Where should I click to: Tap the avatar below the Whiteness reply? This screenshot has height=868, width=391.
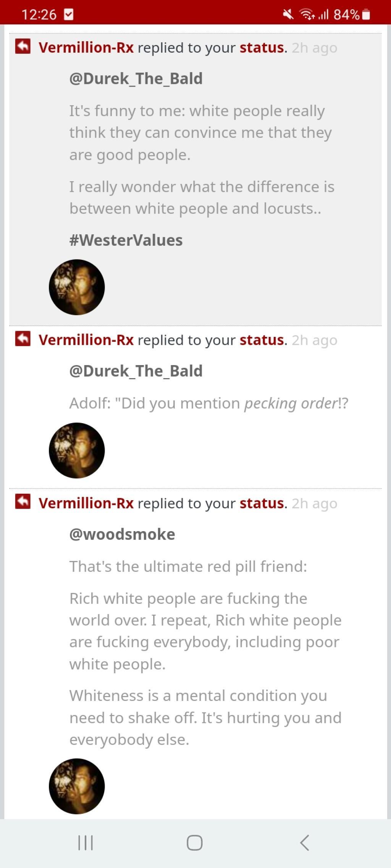(x=77, y=786)
